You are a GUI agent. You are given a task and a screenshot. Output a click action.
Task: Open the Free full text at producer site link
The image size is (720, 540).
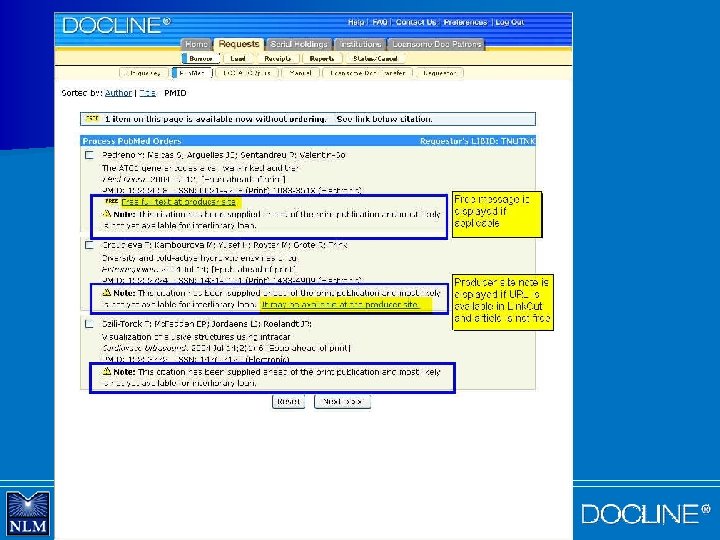(x=179, y=202)
